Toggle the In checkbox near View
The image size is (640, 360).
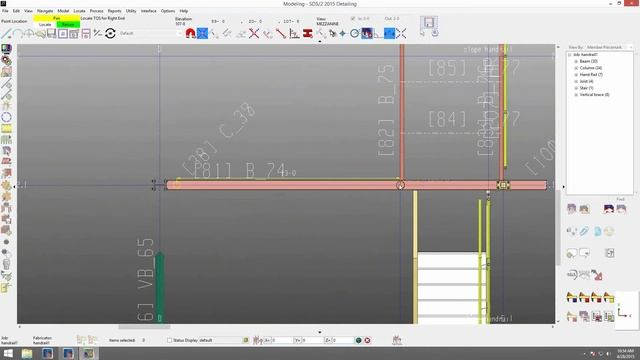click(x=353, y=18)
